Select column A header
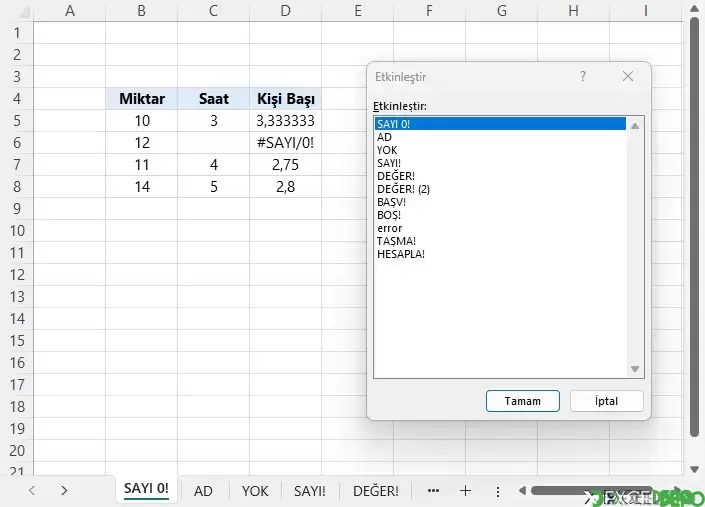Image resolution: width=705 pixels, height=507 pixels. point(70,11)
